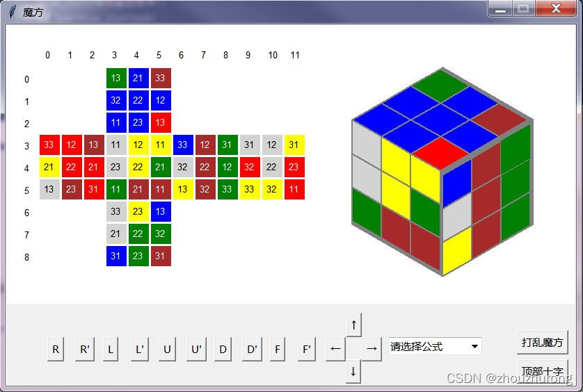The image size is (583, 392).
Task: Select the blue cell labeled 13
Action: coord(161,211)
